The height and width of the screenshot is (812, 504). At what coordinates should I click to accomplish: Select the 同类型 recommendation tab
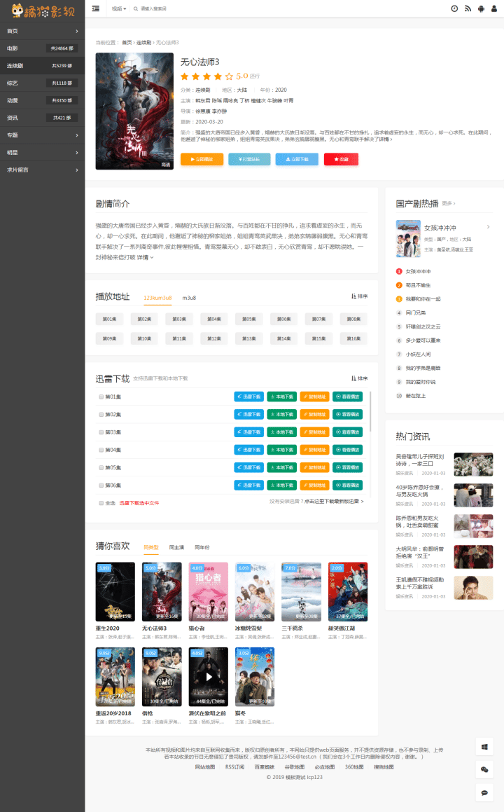pos(151,547)
